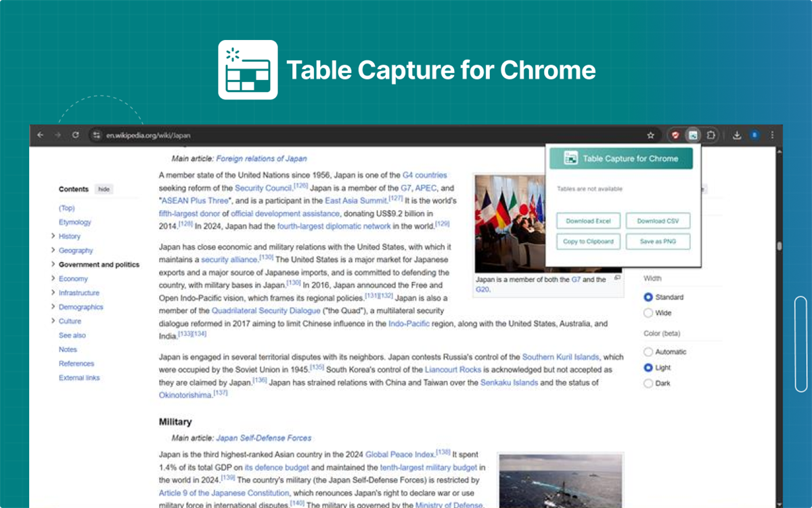
Task: Expand the Demographics section in Contents
Action: click(x=53, y=307)
